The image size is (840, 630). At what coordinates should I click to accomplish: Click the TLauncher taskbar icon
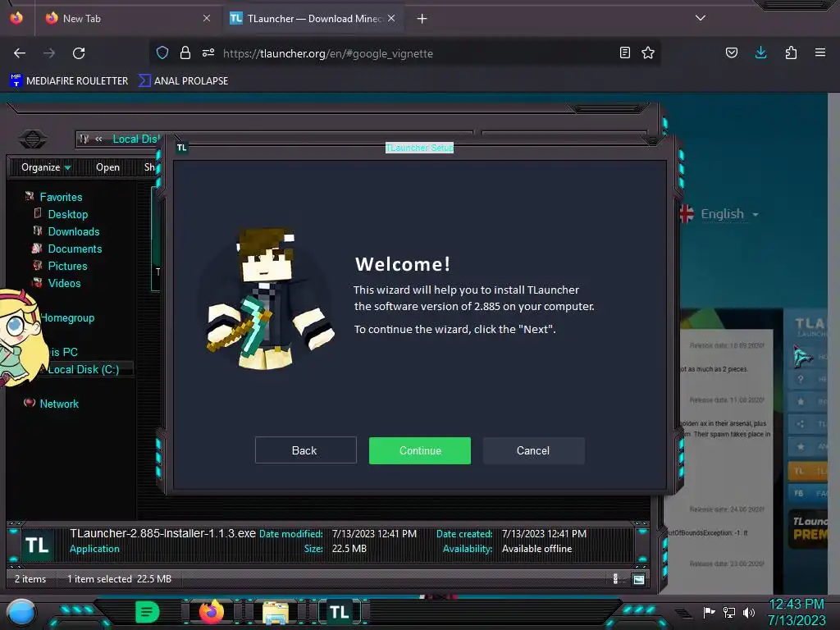(x=340, y=612)
